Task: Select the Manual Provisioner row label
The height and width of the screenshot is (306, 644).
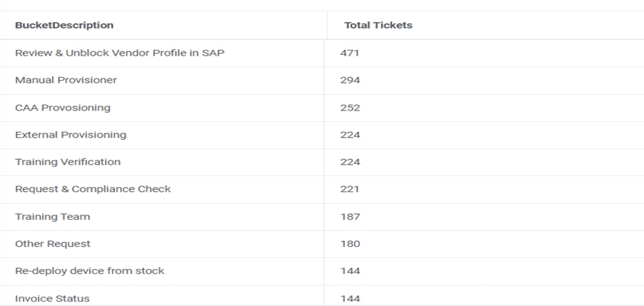Action: pos(66,81)
